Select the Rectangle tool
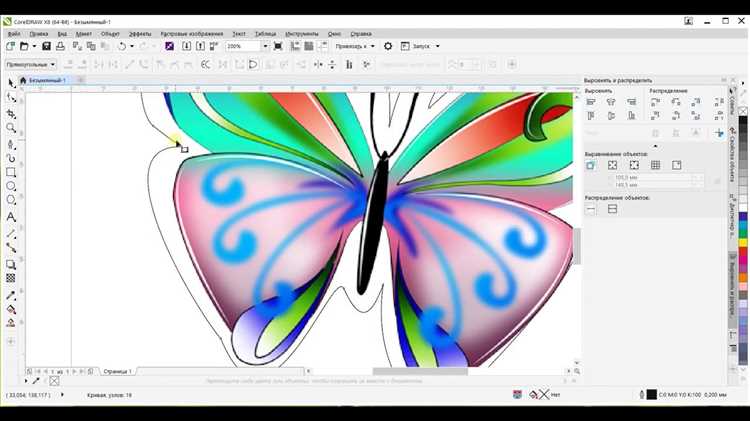 point(11,172)
